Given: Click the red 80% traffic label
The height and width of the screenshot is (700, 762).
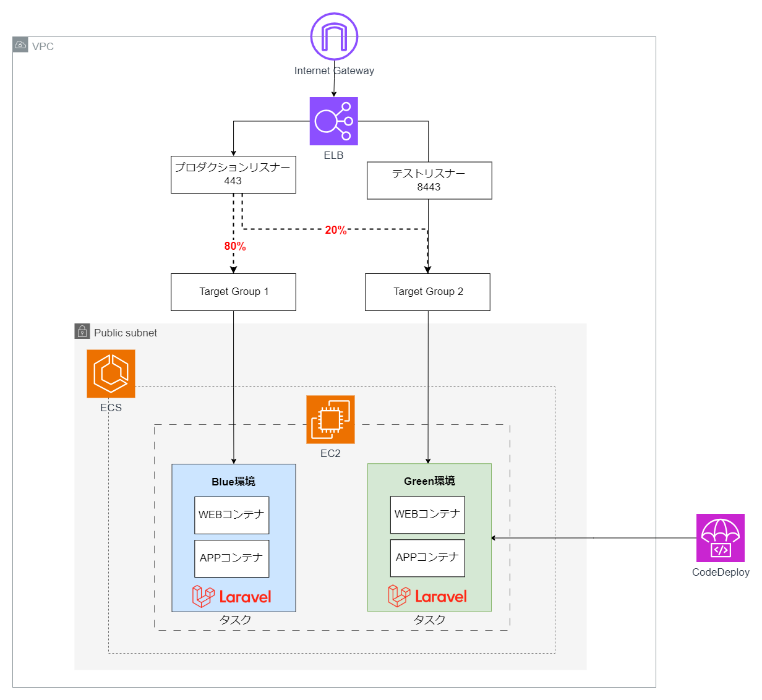Looking at the screenshot, I should coord(235,246).
